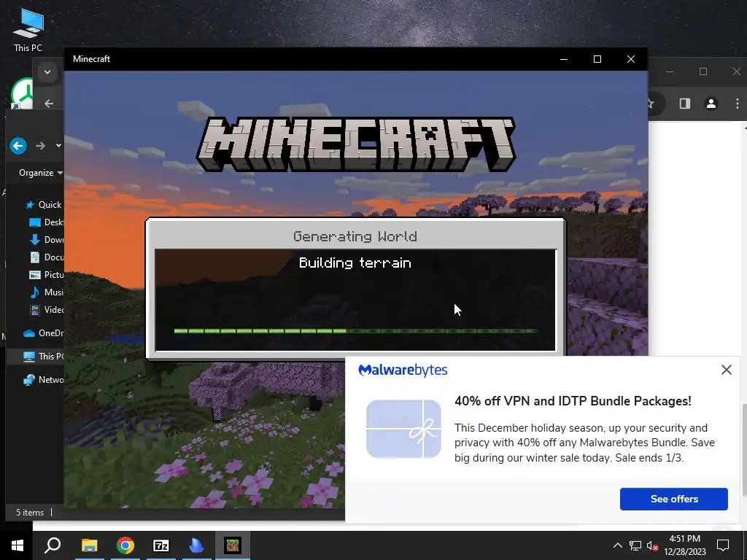Select Network in navigation pane

[43, 379]
